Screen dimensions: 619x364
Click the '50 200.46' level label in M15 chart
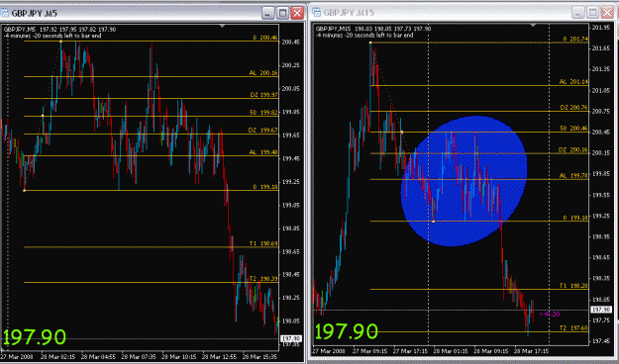coord(574,129)
